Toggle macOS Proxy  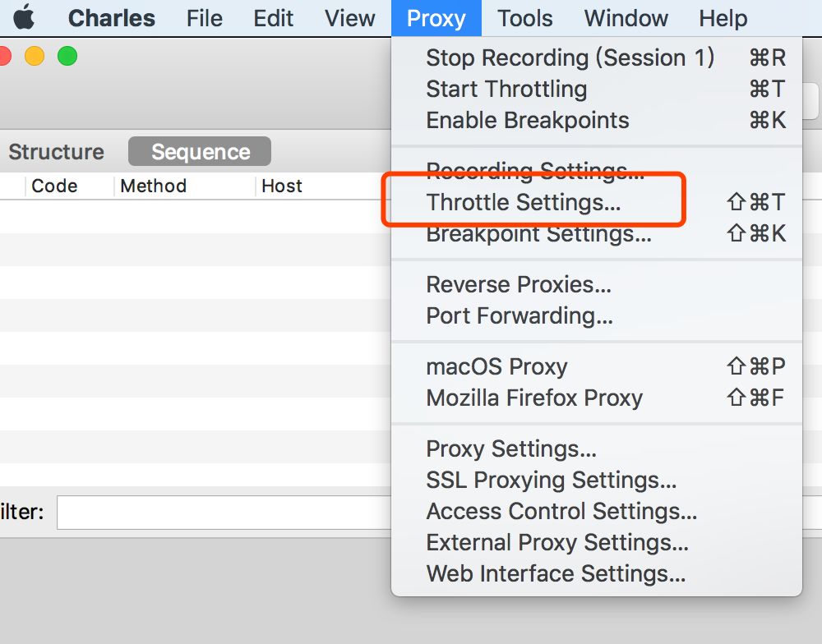(597, 367)
